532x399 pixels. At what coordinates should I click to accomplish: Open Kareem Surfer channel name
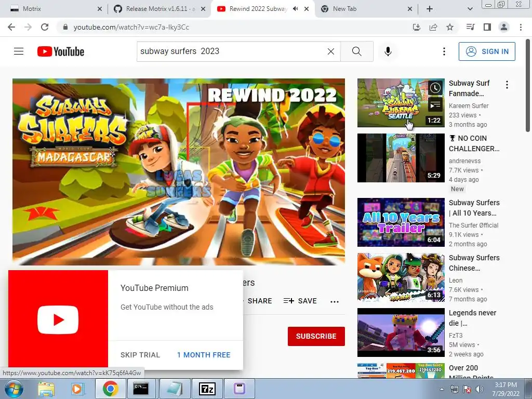(469, 106)
